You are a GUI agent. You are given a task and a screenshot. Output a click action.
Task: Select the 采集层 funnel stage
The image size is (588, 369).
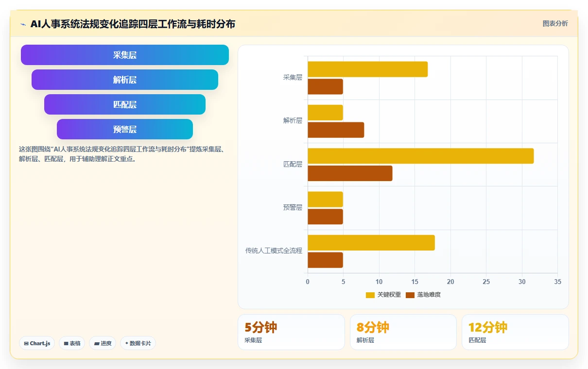coord(125,55)
